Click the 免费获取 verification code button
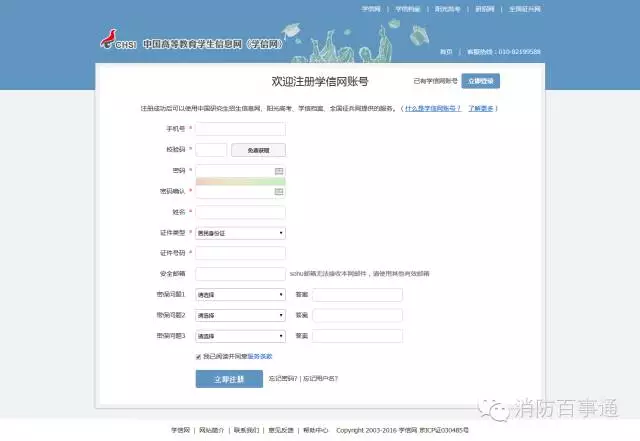The width and height of the screenshot is (640, 441). tap(258, 150)
